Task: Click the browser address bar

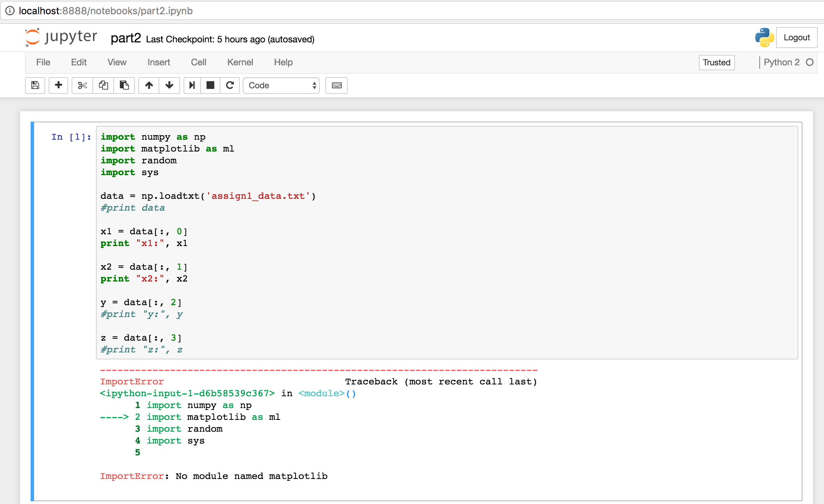Action: click(x=209, y=10)
